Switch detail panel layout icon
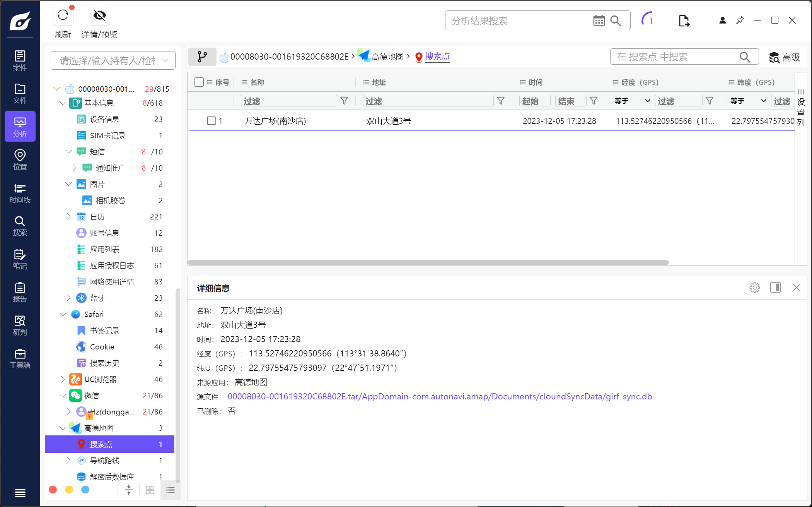This screenshot has width=812, height=507. (x=775, y=288)
